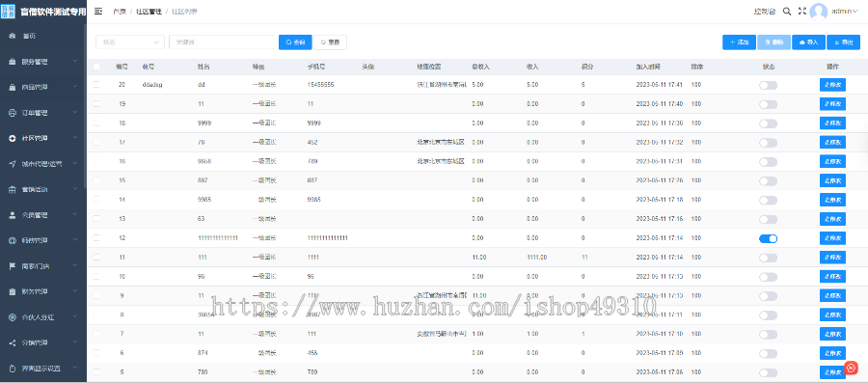Viewport: 868px width, 383px height.
Task: Disable the active status switch on row 12
Action: point(769,238)
